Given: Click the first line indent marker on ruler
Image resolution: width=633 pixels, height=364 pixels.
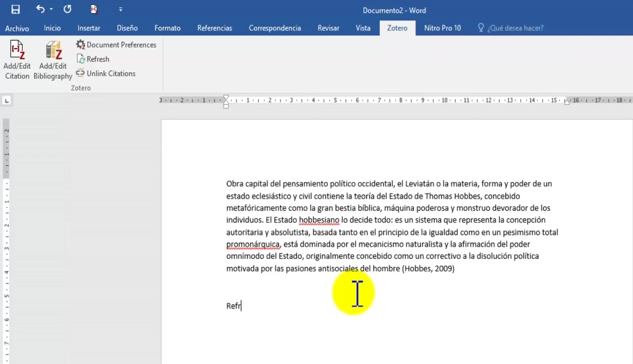Looking at the screenshot, I should coord(226,98).
